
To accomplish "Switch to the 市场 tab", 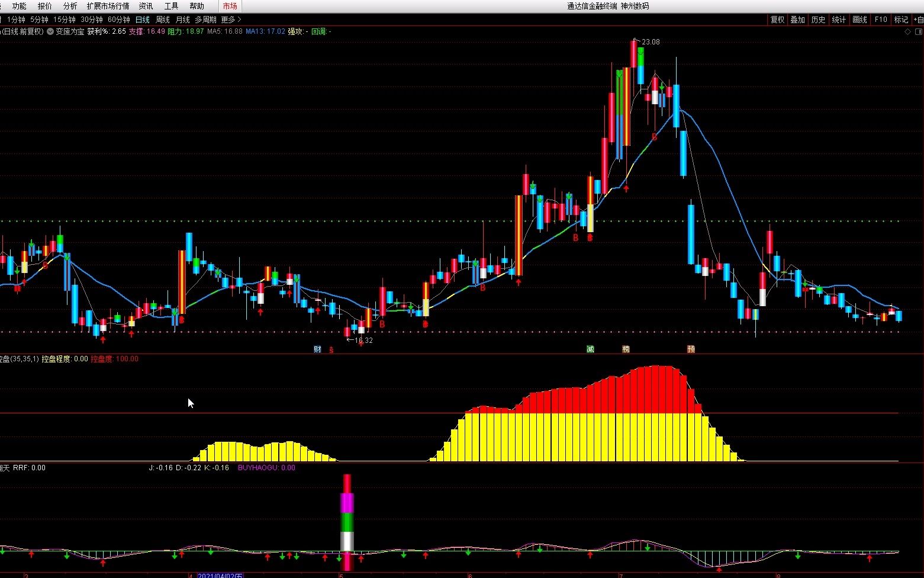I will pos(230,6).
